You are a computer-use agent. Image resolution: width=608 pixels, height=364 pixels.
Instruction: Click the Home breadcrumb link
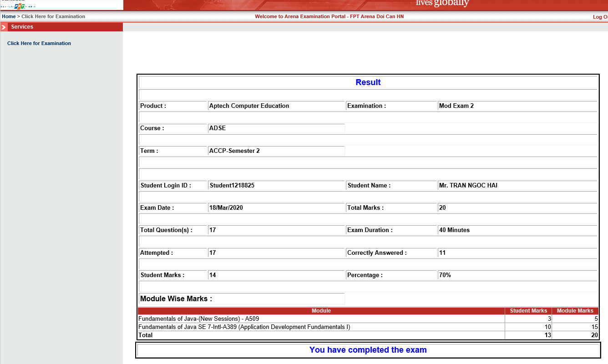click(x=9, y=16)
